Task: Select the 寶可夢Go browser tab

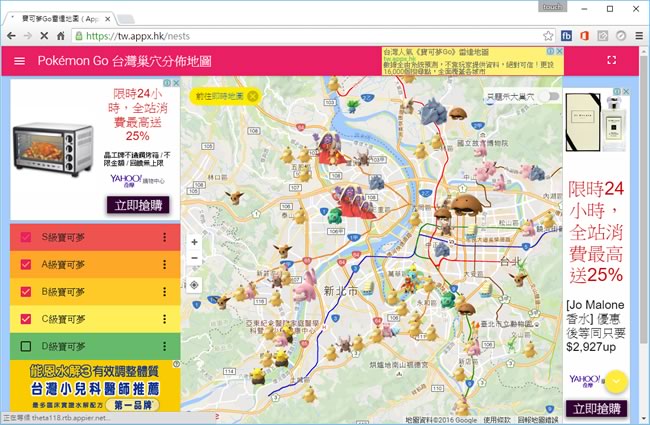Action: (x=65, y=17)
